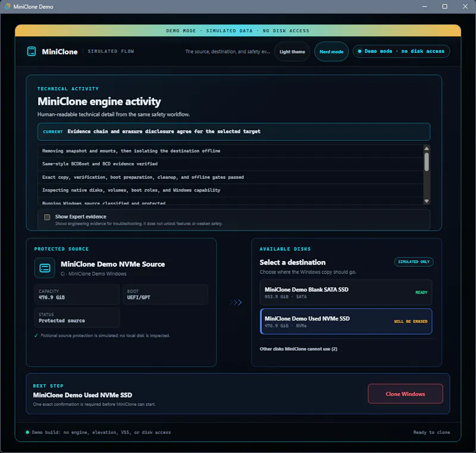Click the WILL BE ERASED label
Image resolution: width=476 pixels, height=453 pixels.
(411, 322)
